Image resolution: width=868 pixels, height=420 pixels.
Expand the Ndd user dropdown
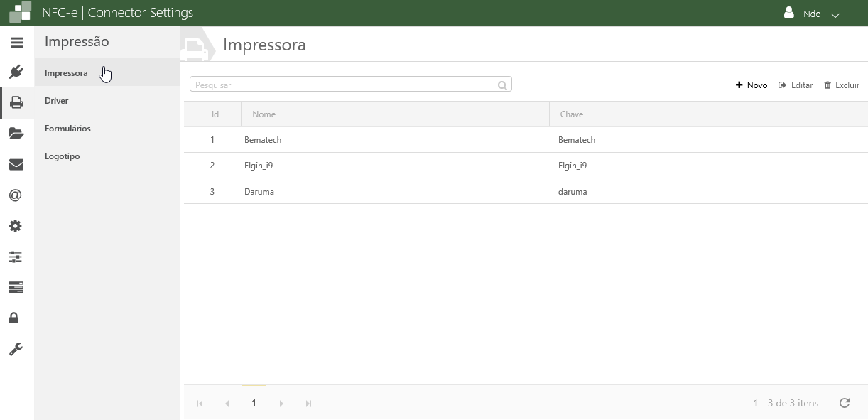click(812, 14)
